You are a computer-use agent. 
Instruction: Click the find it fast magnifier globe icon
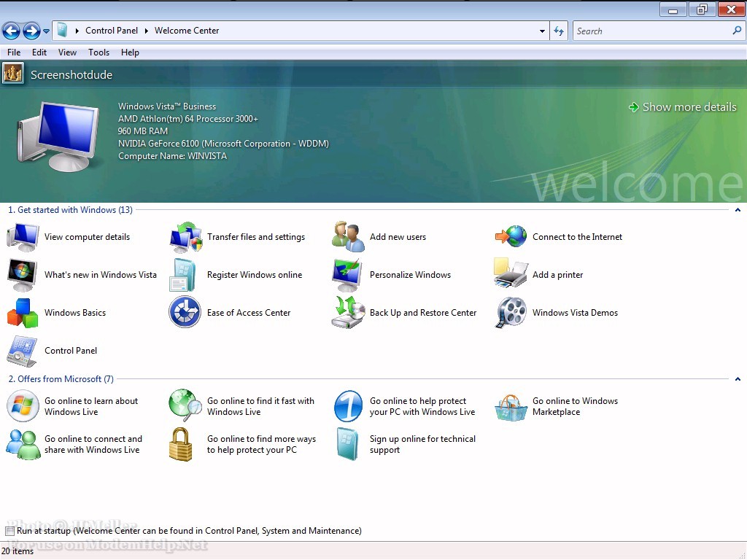pyautogui.click(x=185, y=405)
